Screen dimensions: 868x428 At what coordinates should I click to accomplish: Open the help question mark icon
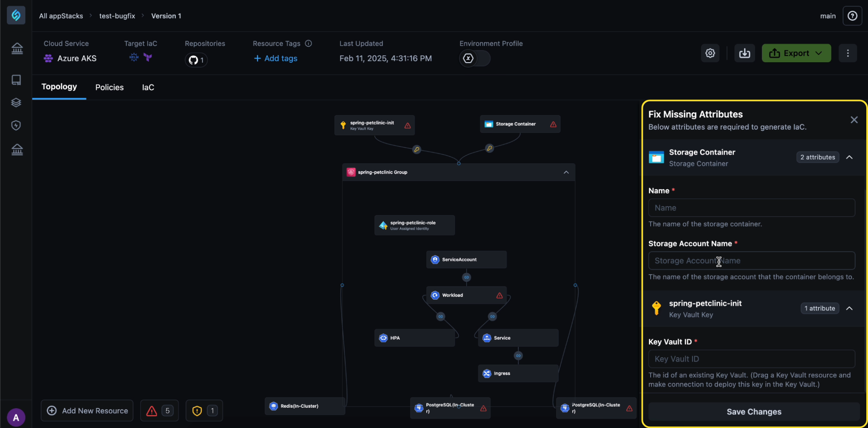point(852,16)
